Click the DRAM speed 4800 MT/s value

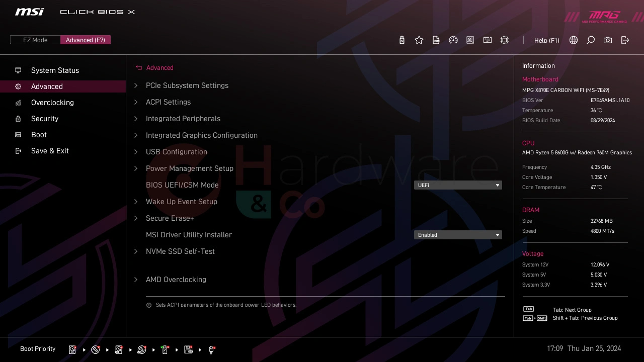[602, 231]
